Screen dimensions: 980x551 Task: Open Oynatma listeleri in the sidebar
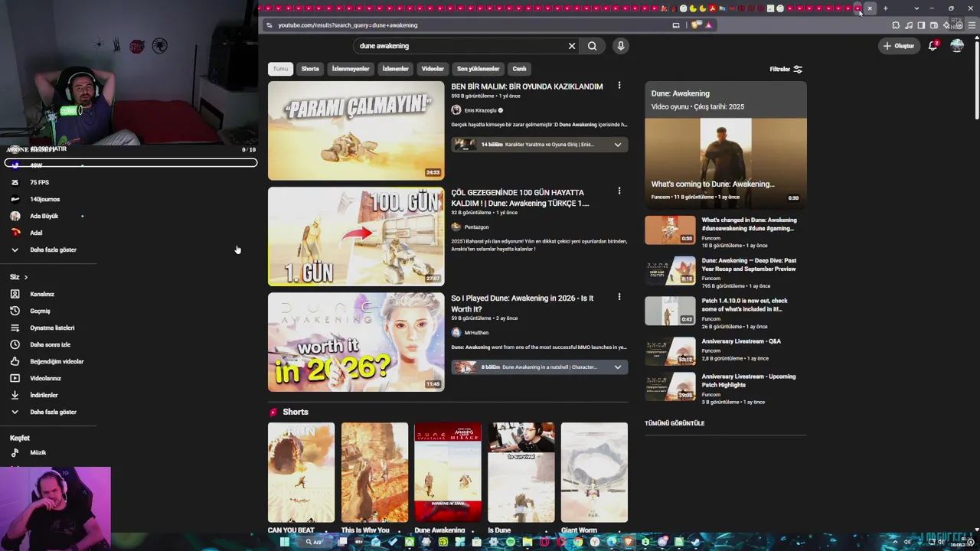point(51,328)
